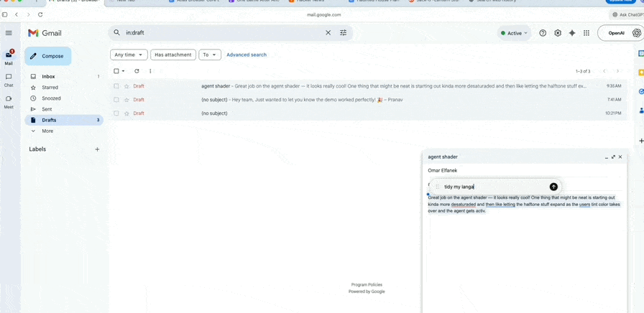
Task: Open the To filter dropdown
Action: [x=210, y=55]
